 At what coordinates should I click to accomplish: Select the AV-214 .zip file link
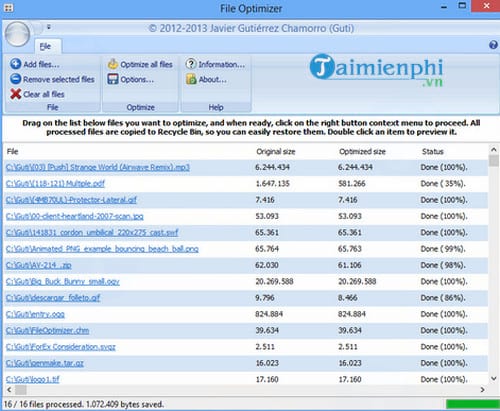pos(39,265)
